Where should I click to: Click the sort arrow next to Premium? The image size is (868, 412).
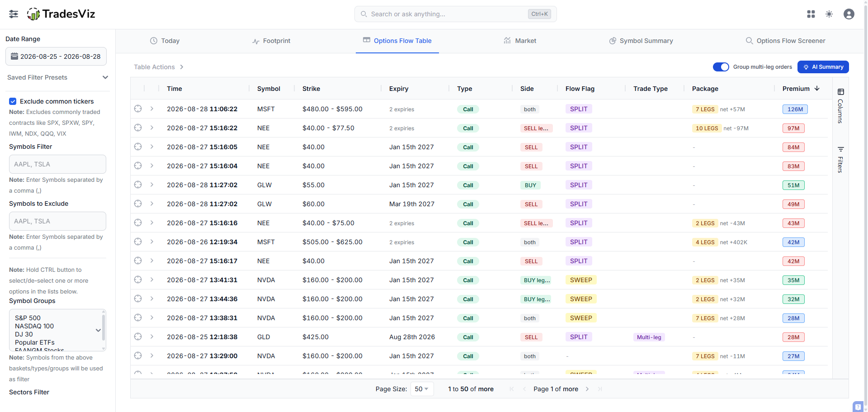pyautogui.click(x=817, y=88)
